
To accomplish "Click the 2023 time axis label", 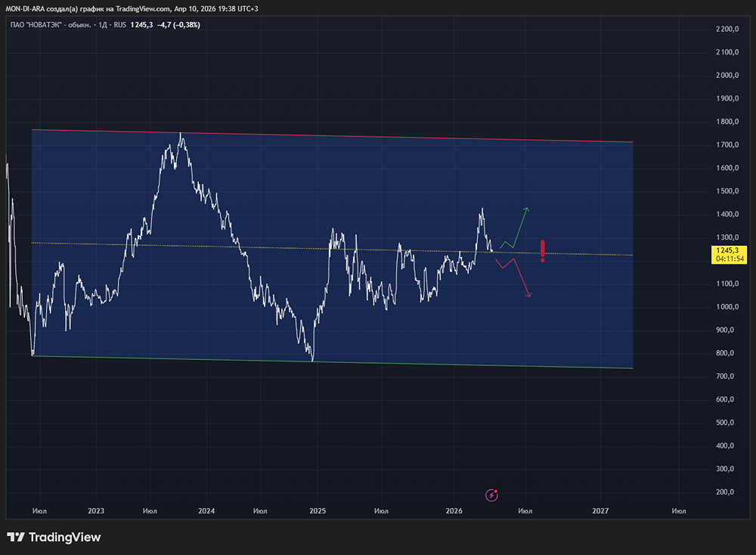I will 96,510.
